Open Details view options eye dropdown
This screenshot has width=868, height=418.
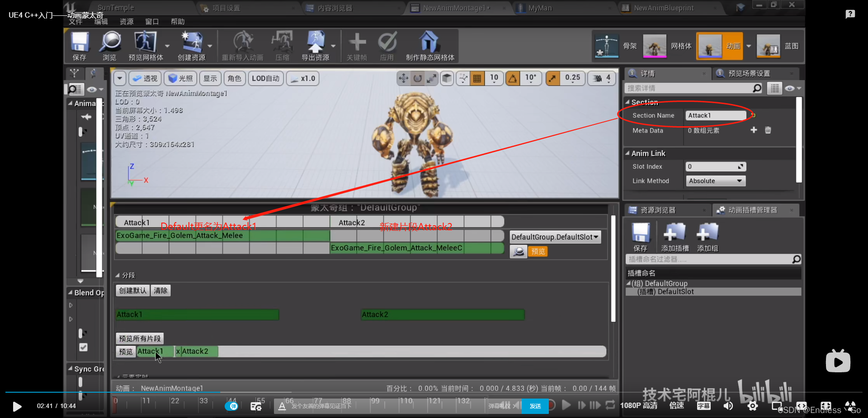point(793,88)
